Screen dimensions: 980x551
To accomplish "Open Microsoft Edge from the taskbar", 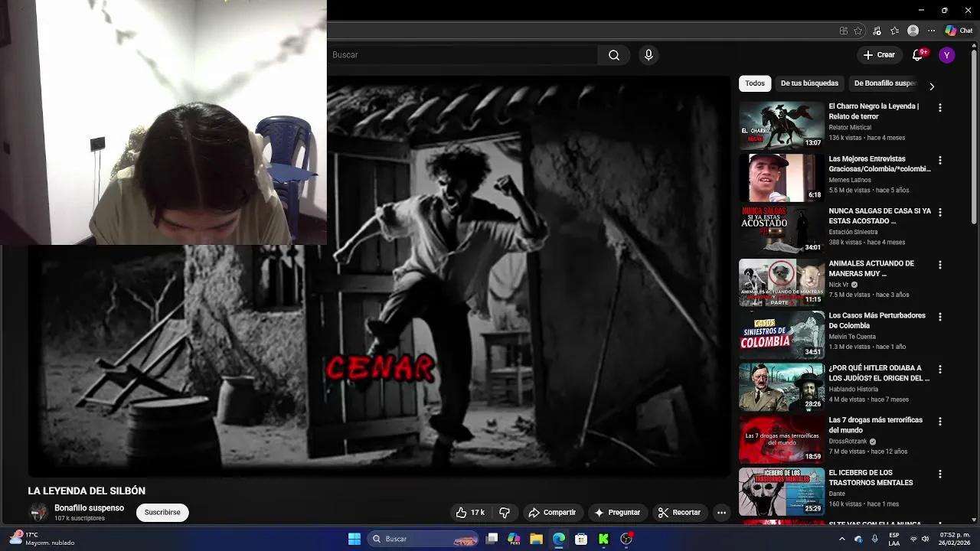I will pos(559,539).
